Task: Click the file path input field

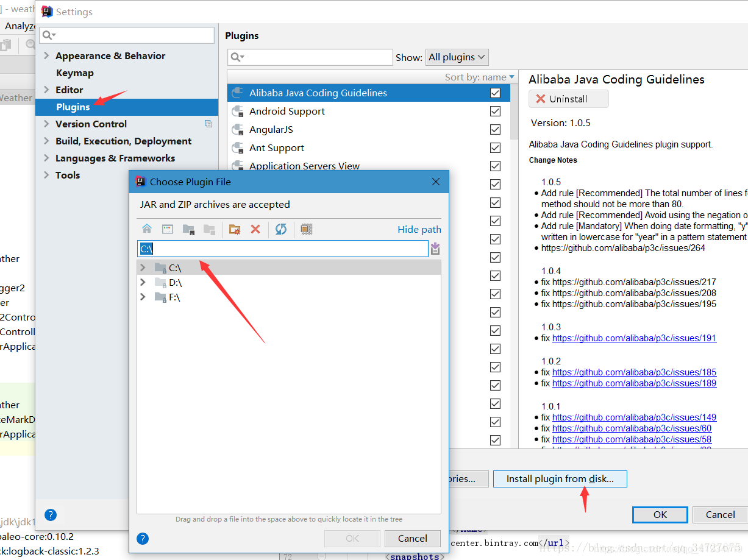Action: pyautogui.click(x=283, y=249)
